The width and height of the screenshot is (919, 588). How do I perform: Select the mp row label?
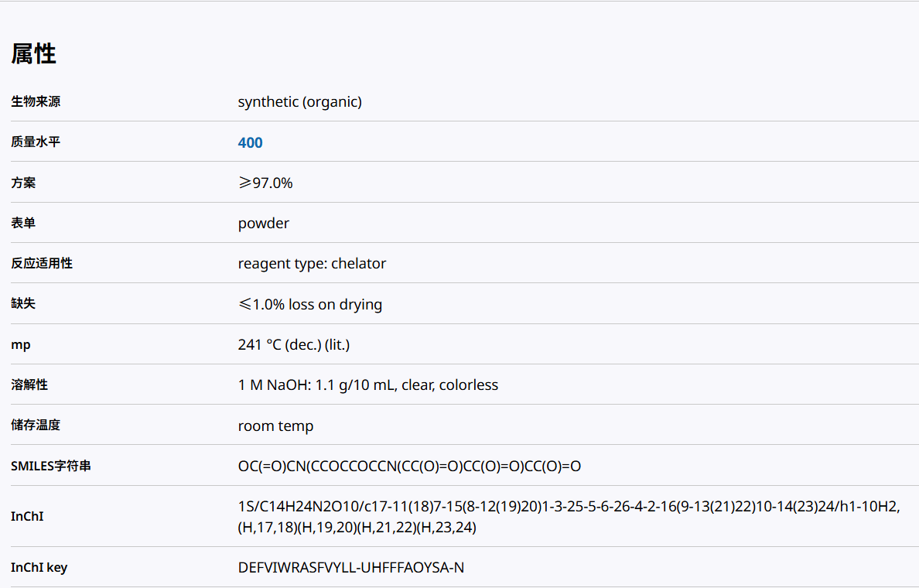pos(21,344)
